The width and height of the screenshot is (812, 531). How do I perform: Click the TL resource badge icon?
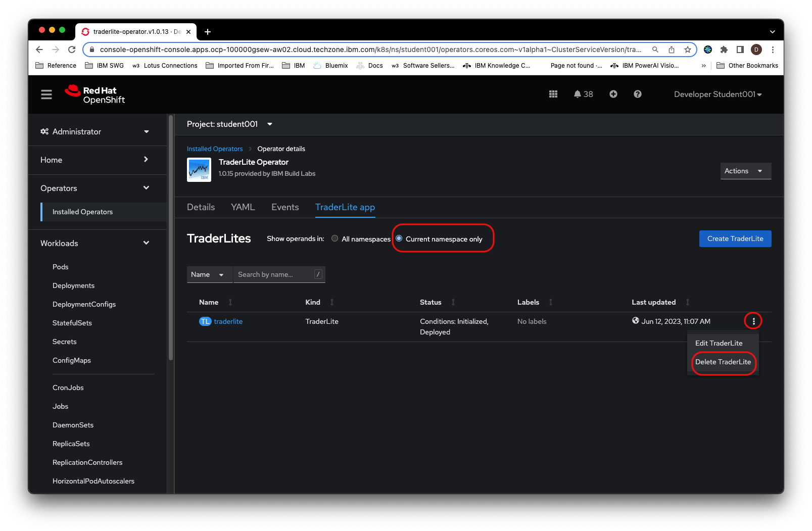pos(205,321)
